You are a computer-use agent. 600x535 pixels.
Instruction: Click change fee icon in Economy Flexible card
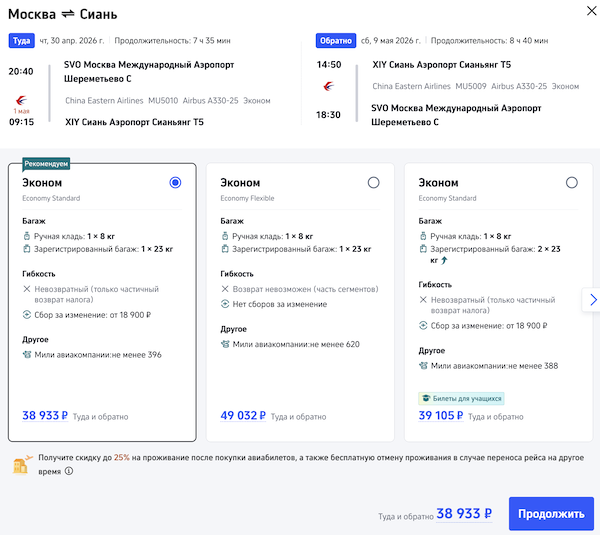(225, 304)
